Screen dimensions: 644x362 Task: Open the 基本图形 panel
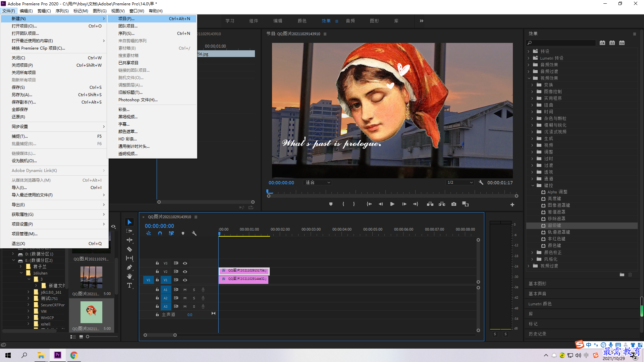pyautogui.click(x=537, y=284)
